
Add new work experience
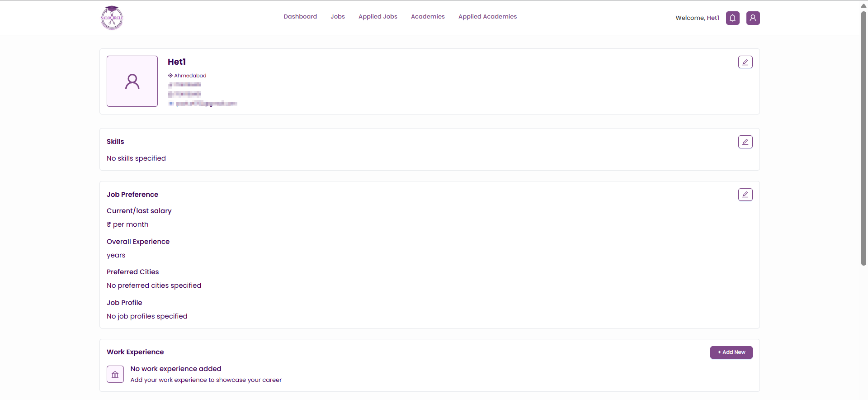coord(731,352)
